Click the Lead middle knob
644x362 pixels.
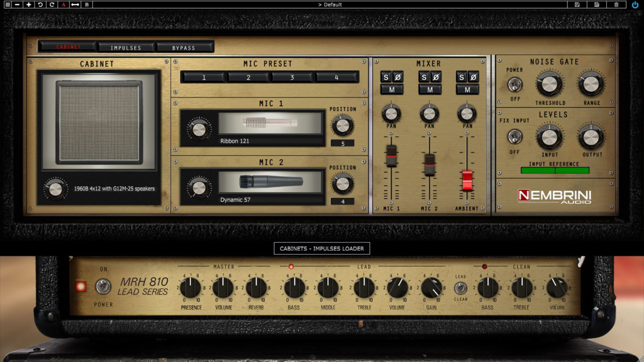(328, 288)
